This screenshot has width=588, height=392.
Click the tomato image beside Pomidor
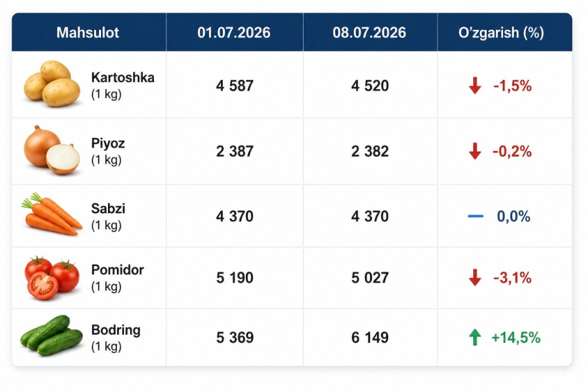pyautogui.click(x=52, y=278)
